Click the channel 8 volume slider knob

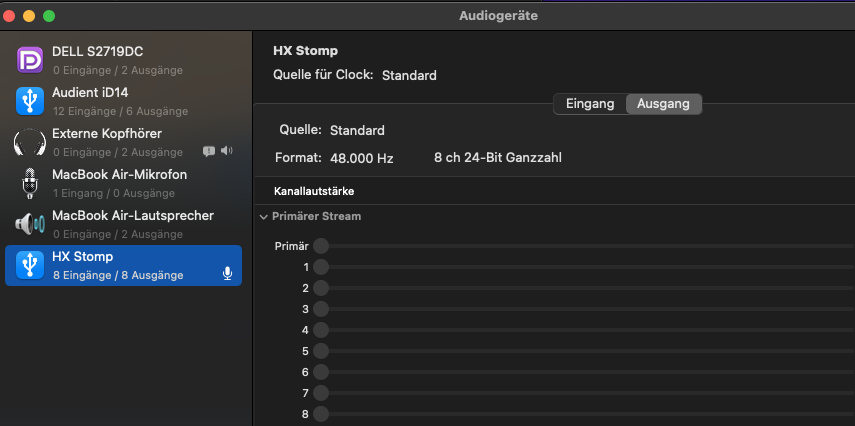(x=321, y=413)
